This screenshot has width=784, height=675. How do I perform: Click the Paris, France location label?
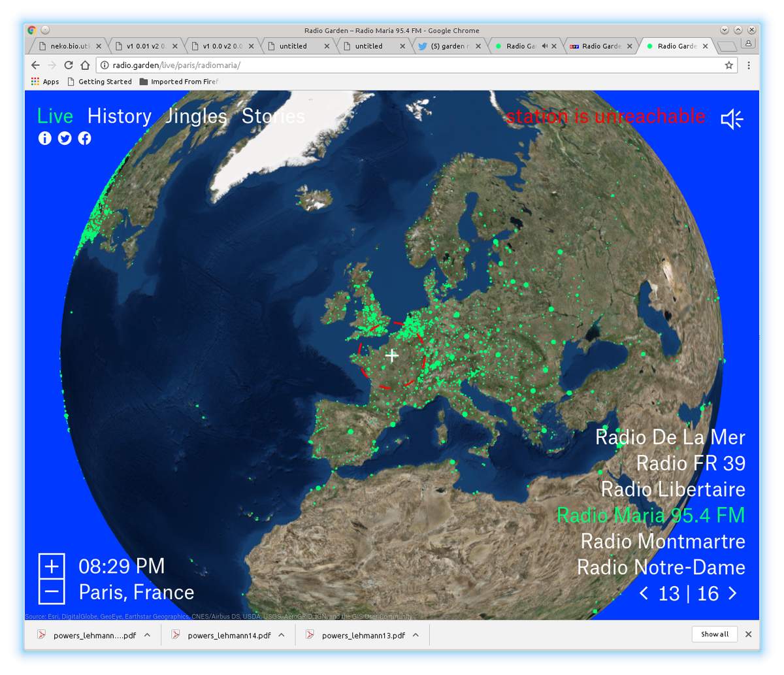point(137,593)
